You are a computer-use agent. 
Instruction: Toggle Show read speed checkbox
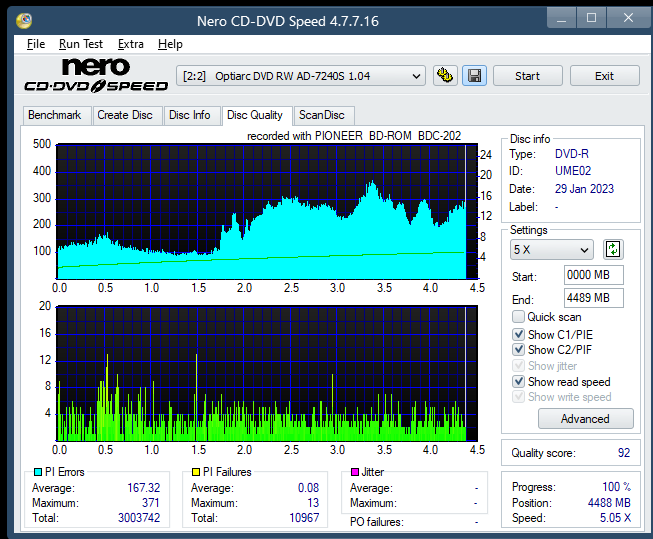coord(518,382)
